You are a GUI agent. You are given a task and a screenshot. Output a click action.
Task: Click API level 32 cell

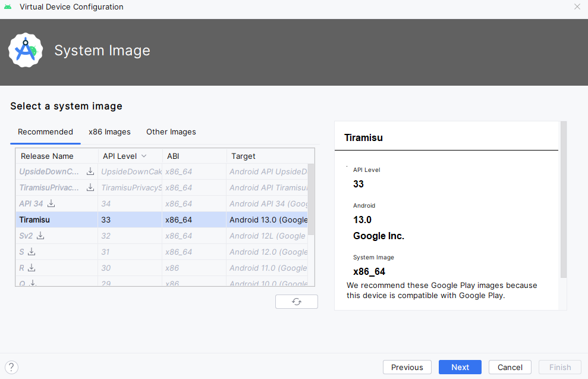coord(130,236)
